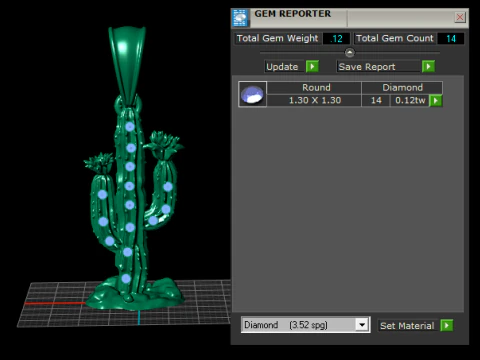Click the Diamond (3.52 spg) combo box
The image size is (480, 360).
point(305,324)
